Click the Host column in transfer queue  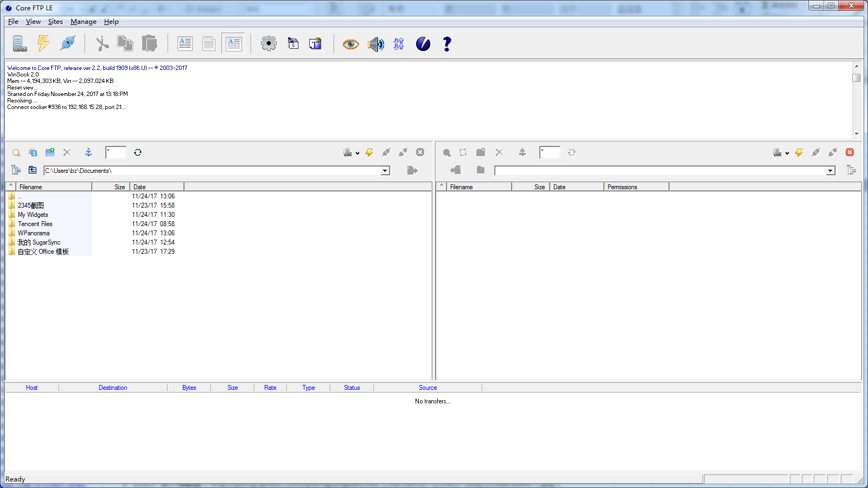tap(31, 388)
